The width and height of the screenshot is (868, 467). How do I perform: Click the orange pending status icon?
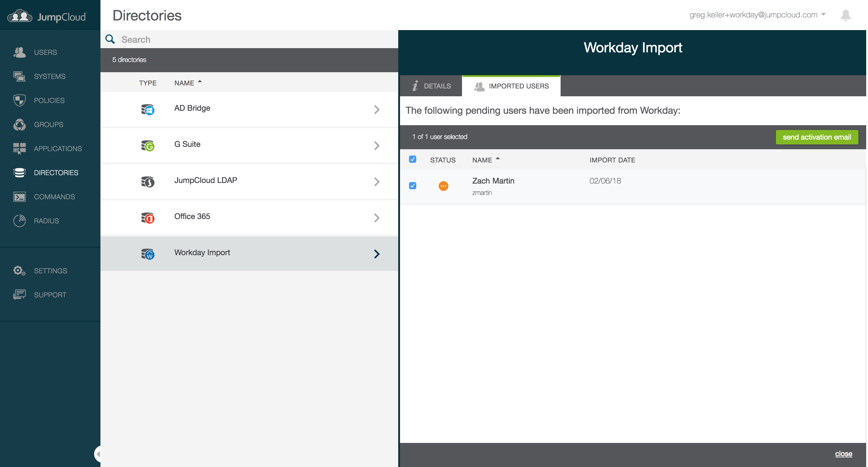tap(443, 186)
